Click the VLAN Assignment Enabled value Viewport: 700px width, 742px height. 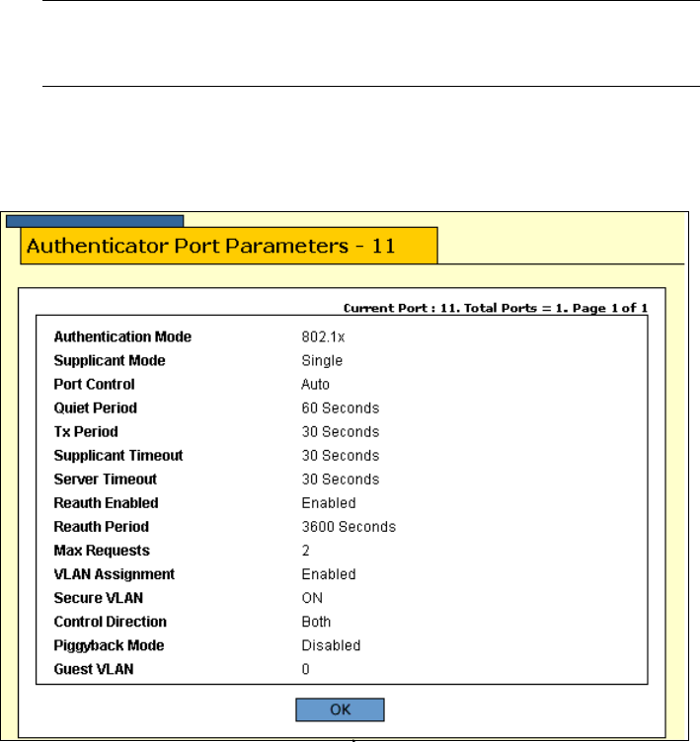coord(329,574)
